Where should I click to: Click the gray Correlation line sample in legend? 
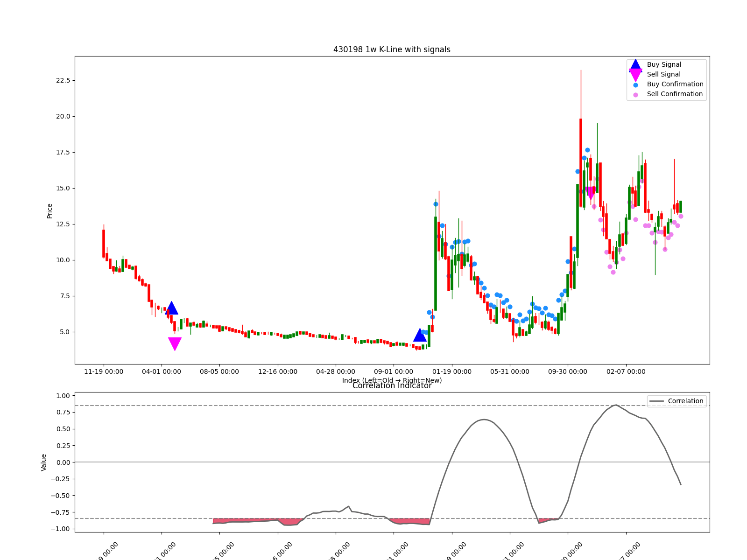[656, 401]
